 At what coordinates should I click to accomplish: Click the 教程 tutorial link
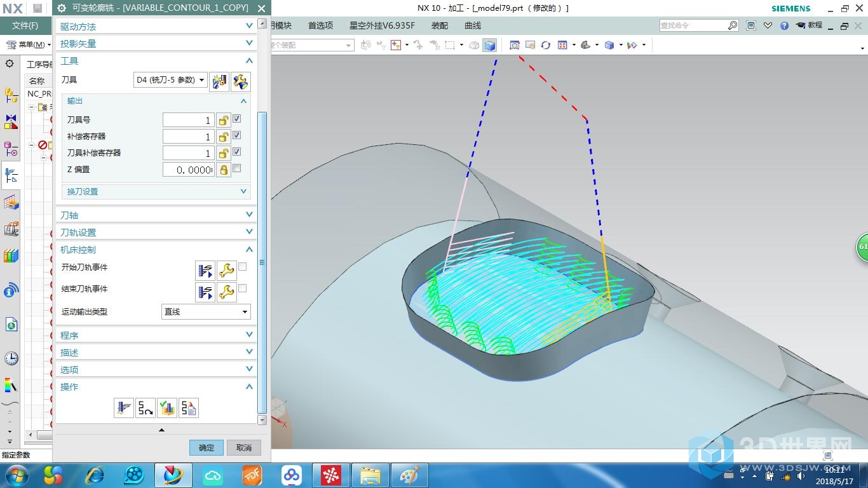point(809,25)
